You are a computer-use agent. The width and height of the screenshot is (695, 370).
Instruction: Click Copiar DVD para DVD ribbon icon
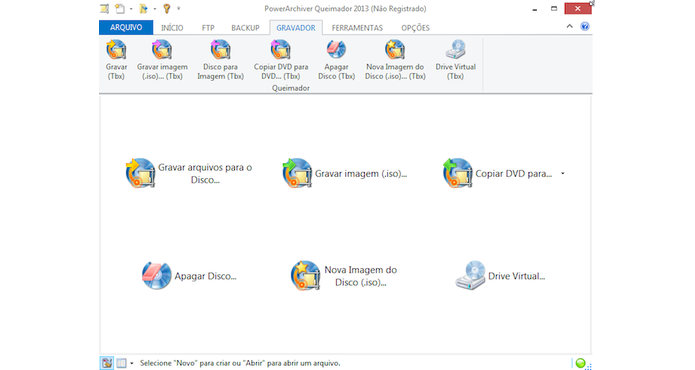click(281, 60)
